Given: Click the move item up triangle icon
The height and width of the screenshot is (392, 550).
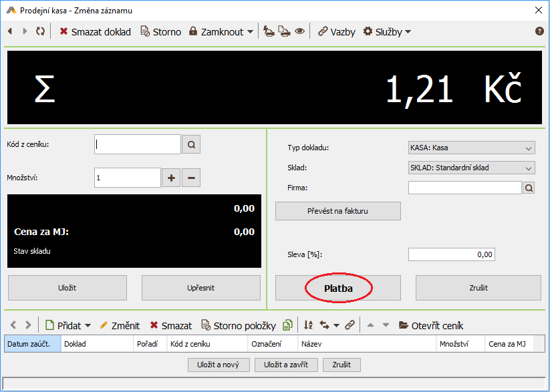Looking at the screenshot, I should point(370,325).
